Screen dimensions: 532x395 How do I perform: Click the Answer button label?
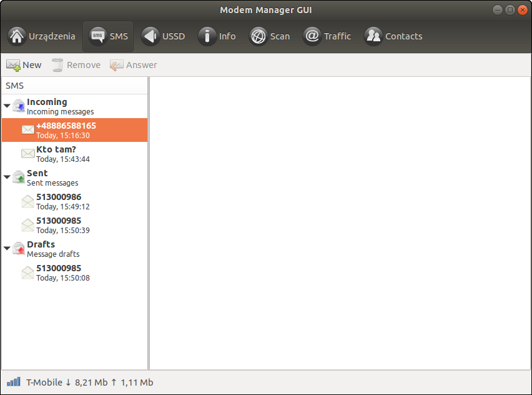coord(142,65)
